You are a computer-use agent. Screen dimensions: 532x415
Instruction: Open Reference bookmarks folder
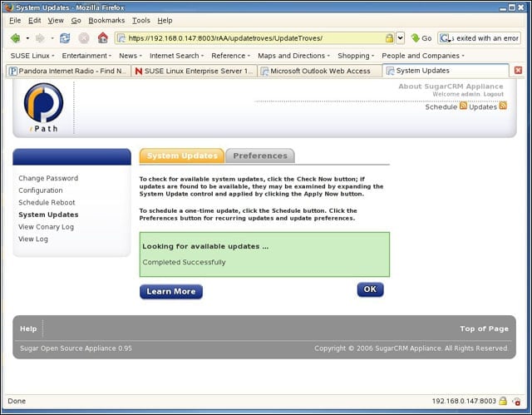[231, 56]
